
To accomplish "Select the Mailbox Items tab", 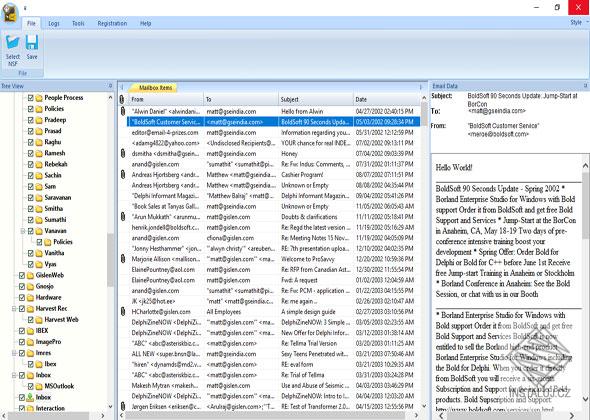I will coord(155,88).
